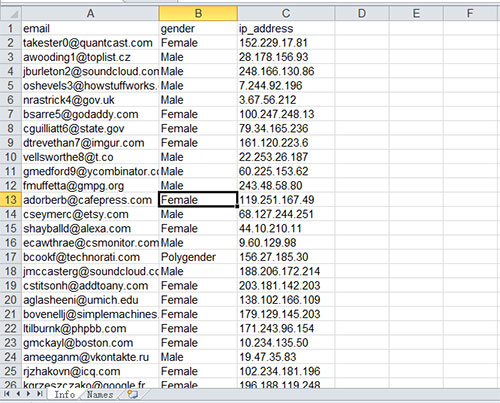Click the 'ip_address' header cell
500x403 pixels.
[286, 28]
